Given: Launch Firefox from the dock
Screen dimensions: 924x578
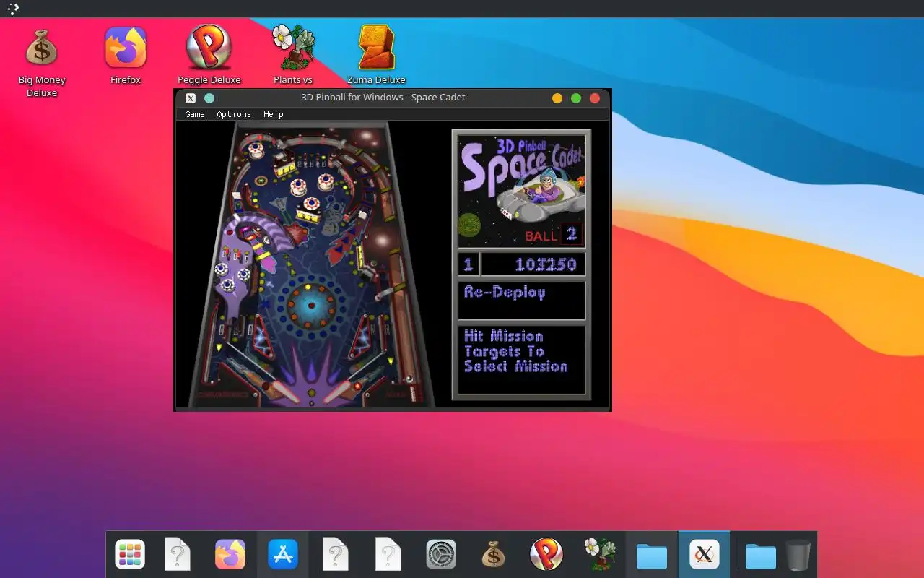Looking at the screenshot, I should (230, 555).
